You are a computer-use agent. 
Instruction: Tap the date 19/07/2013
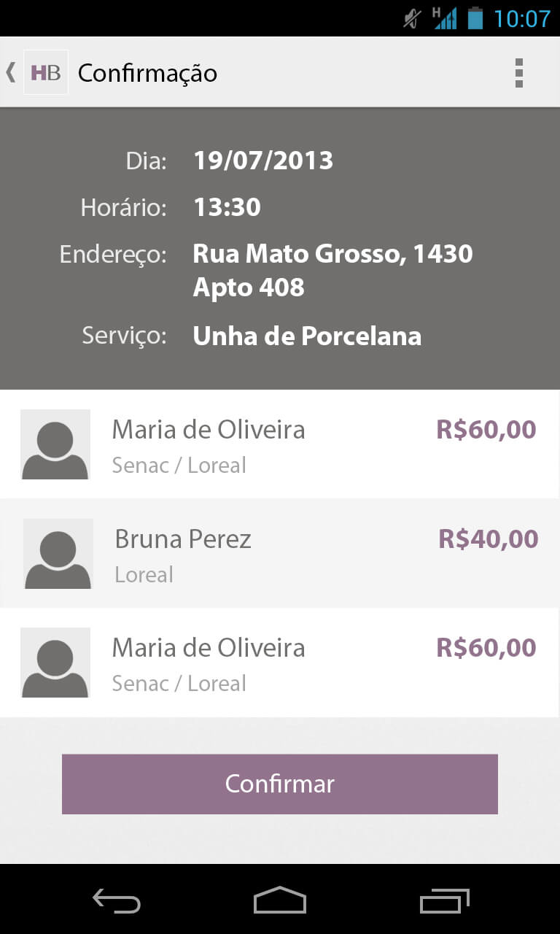tap(263, 161)
